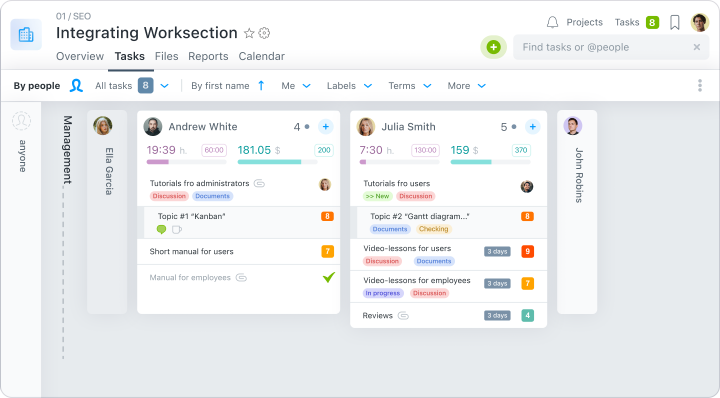This screenshot has height=398, width=720.
Task: Click the green checkmark on Manual for employees
Action: click(329, 277)
